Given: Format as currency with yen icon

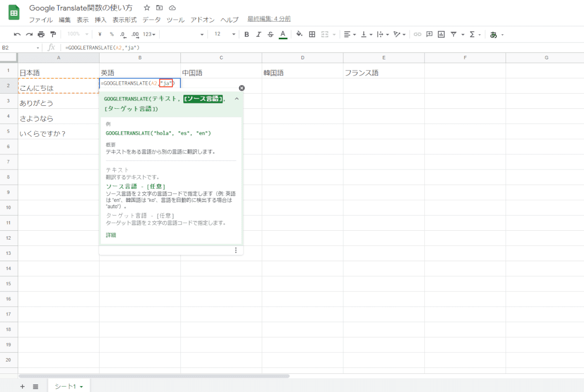Looking at the screenshot, I should click(100, 34).
